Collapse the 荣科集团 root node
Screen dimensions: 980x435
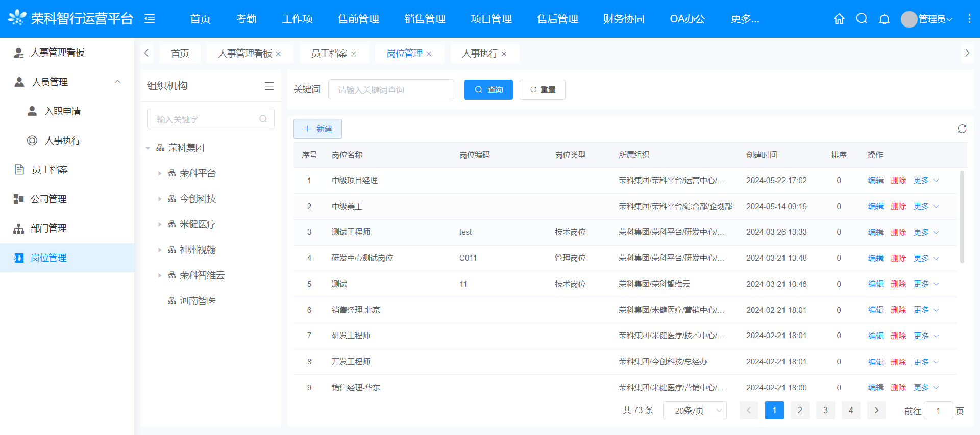click(x=148, y=148)
